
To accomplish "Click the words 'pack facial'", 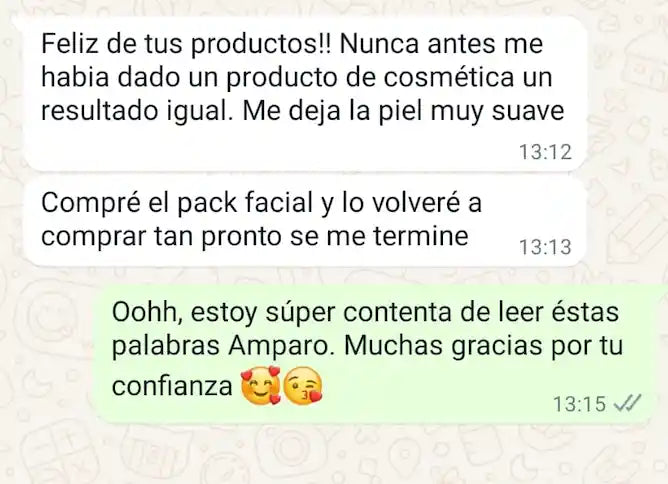I will pyautogui.click(x=245, y=203).
